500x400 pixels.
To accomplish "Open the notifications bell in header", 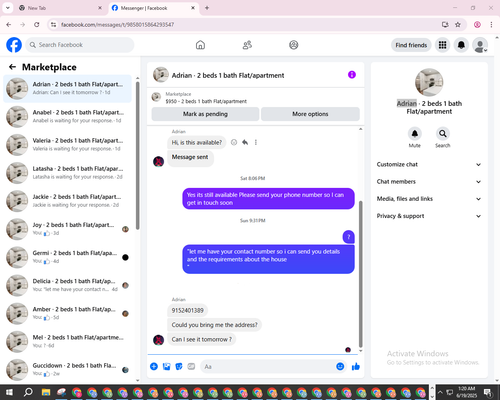I will [x=461, y=45].
